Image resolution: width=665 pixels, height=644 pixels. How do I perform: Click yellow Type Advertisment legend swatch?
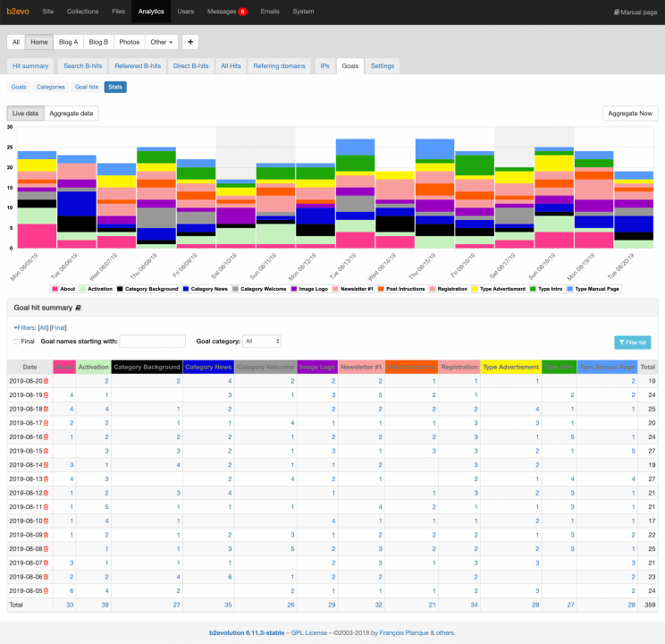coord(475,289)
